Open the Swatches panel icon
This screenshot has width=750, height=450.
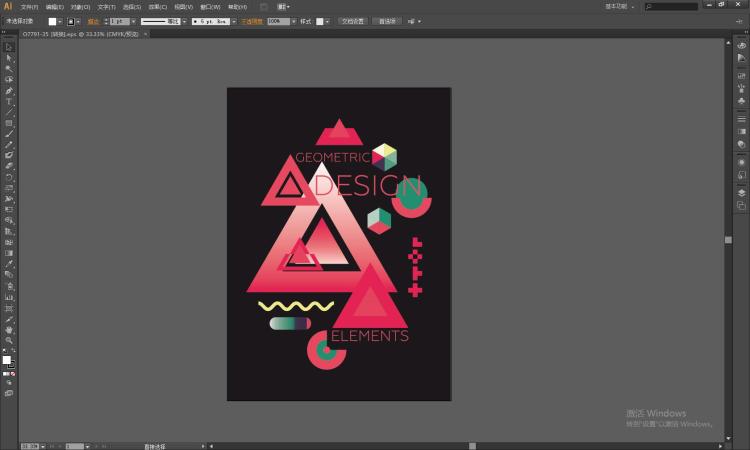coord(741,76)
